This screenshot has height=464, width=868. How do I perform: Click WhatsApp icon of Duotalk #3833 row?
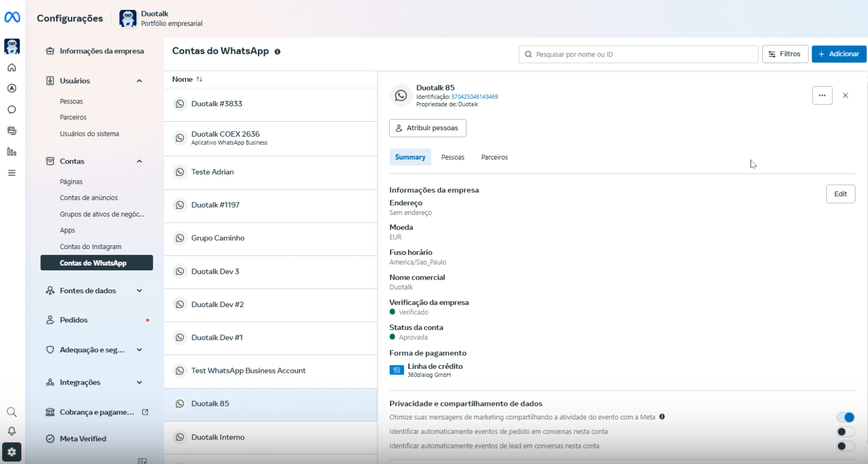click(180, 104)
